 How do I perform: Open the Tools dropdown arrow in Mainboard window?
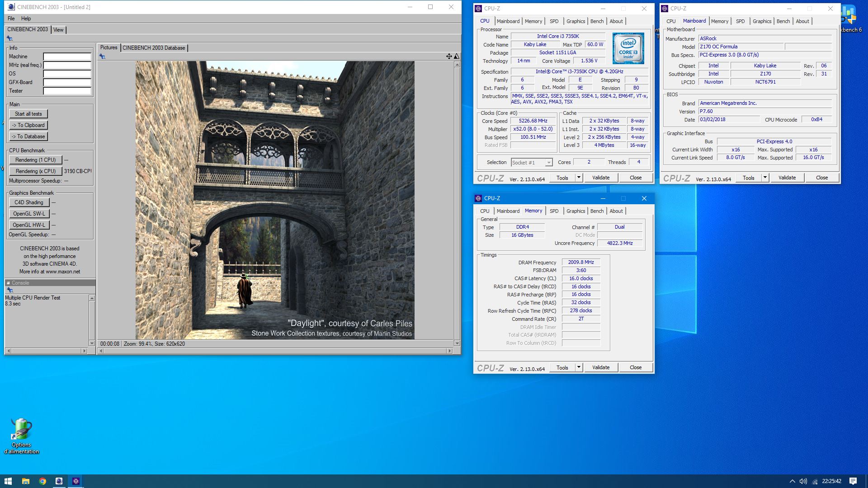click(765, 178)
